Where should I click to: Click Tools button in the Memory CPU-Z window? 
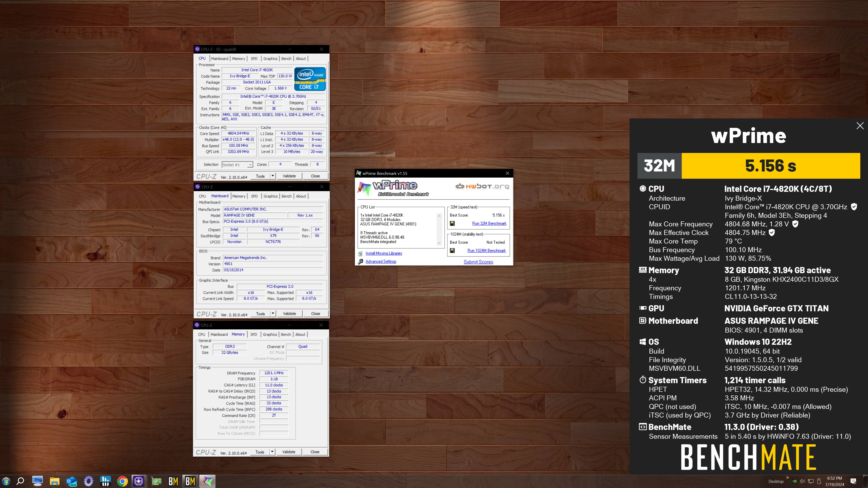pyautogui.click(x=260, y=452)
